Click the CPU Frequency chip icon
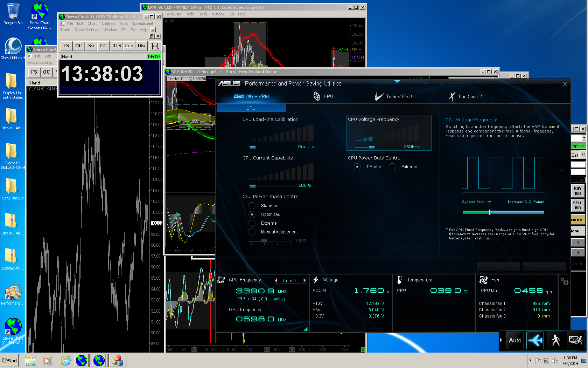The image size is (588, 368). coord(221,280)
